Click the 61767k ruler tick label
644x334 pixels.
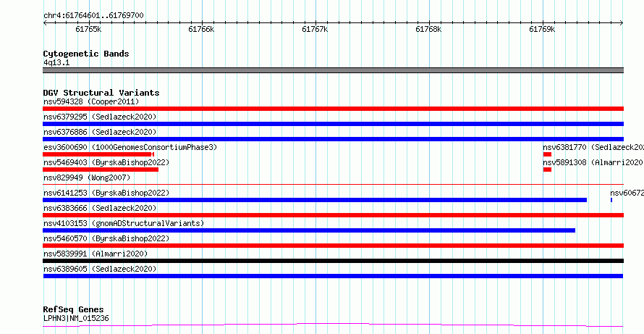[x=315, y=29]
